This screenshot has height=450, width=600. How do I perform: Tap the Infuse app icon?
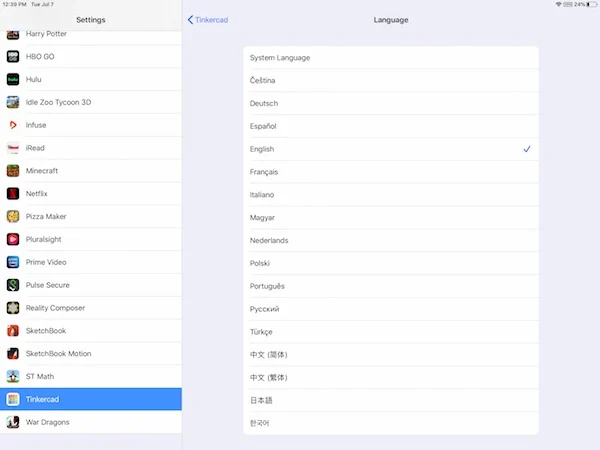[13, 125]
